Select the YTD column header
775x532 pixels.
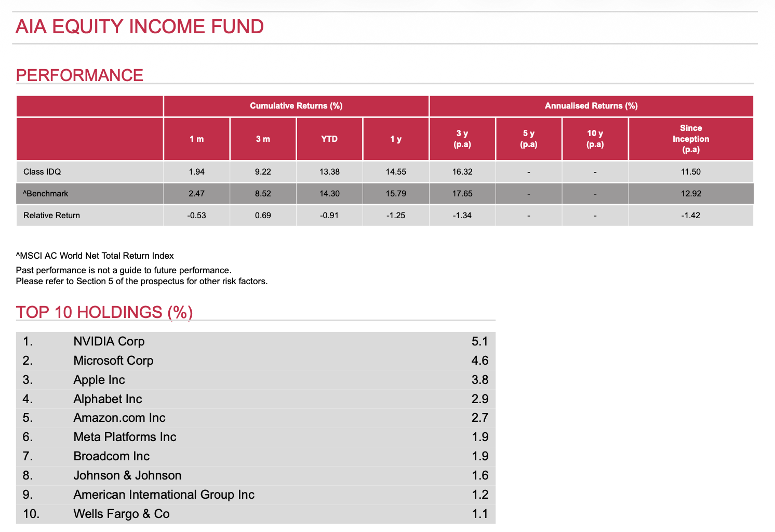329,139
